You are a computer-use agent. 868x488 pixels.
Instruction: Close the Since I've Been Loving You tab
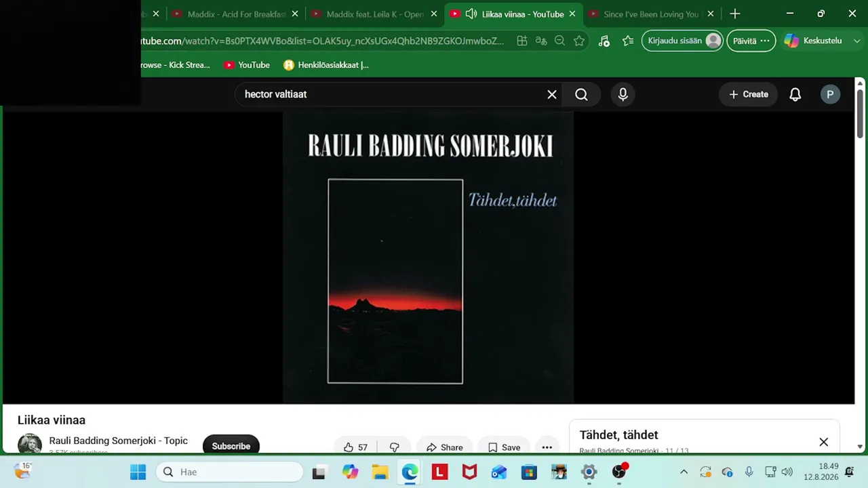711,14
